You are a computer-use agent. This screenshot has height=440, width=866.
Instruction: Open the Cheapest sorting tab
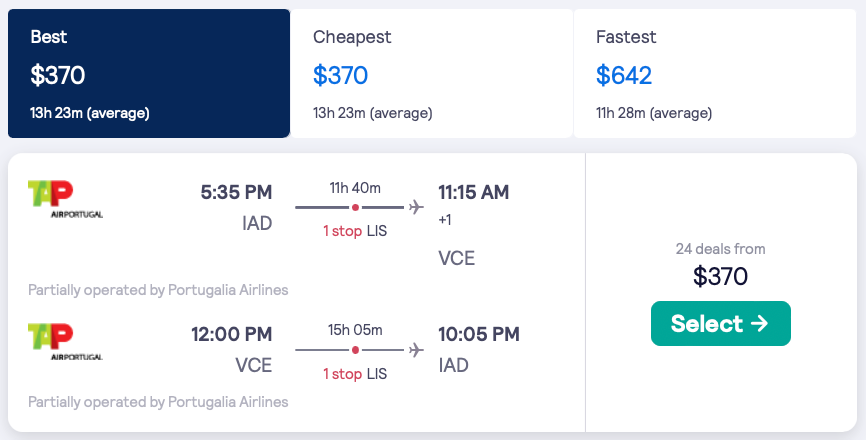(431, 74)
